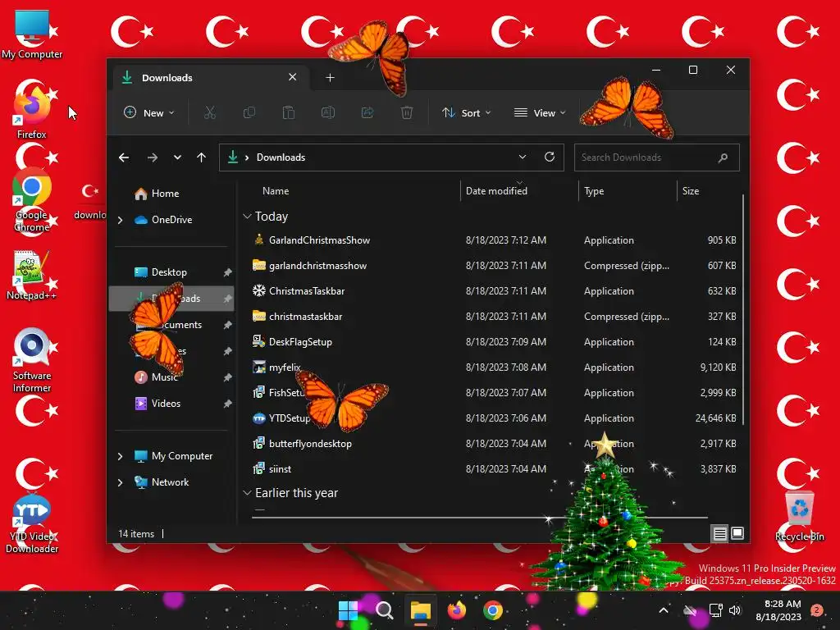
Task: Open the volume control in tray
Action: pyautogui.click(x=735, y=610)
